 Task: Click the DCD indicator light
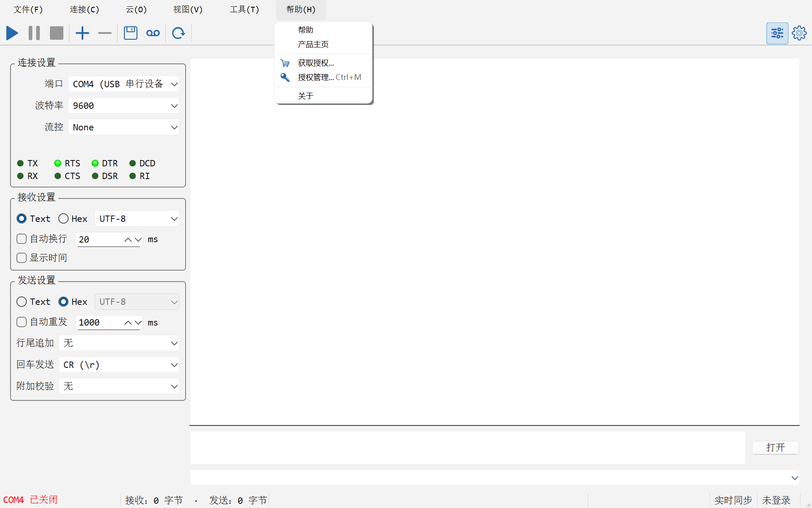pos(133,163)
